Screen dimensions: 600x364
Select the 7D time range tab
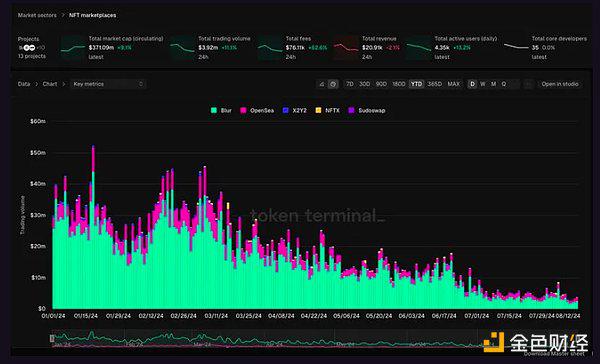pyautogui.click(x=349, y=84)
